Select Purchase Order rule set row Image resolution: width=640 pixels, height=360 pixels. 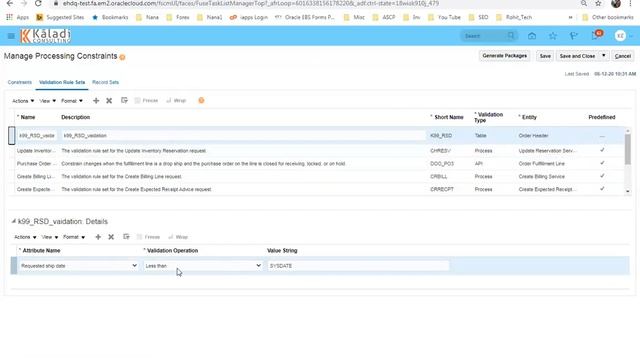point(317,164)
